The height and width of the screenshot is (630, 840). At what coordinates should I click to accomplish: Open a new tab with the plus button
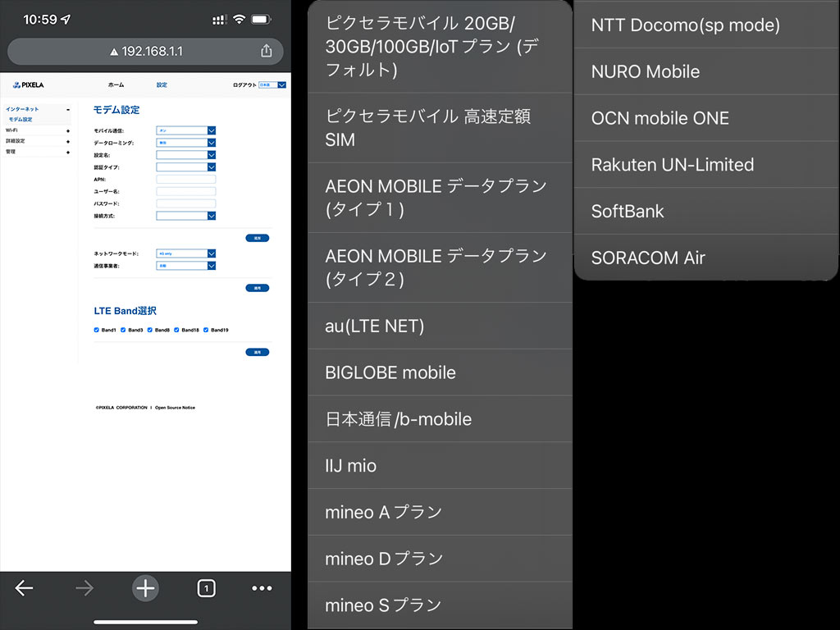(145, 588)
